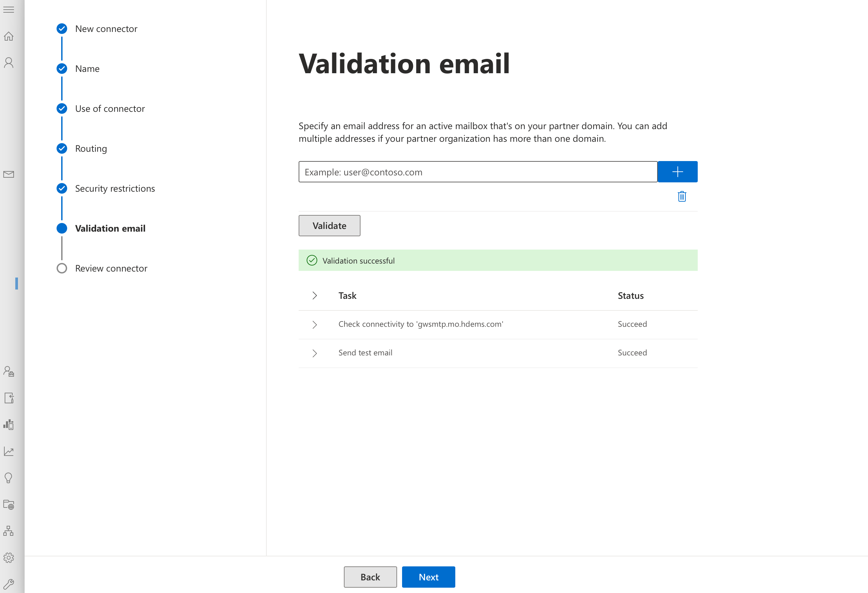Image resolution: width=868 pixels, height=593 pixels.
Task: Click the Status column header
Action: pyautogui.click(x=630, y=296)
